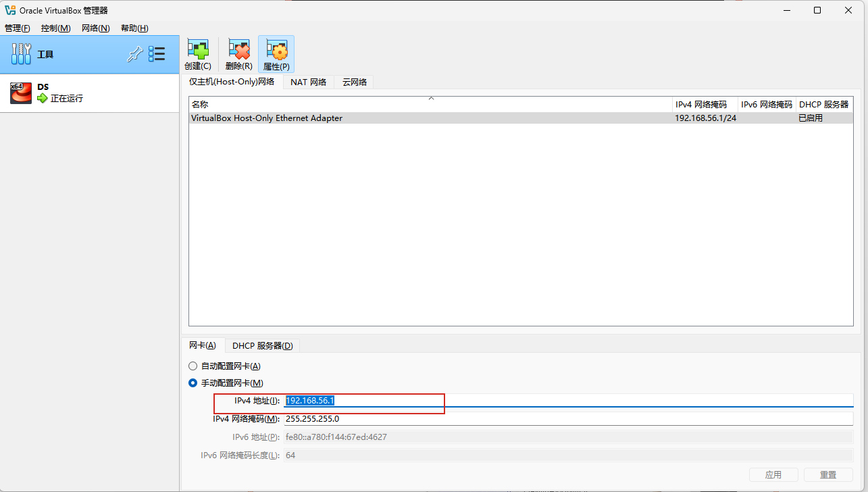Screen dimensions: 868x492
Task: Switch to the NAT 网络 tab
Action: tap(308, 82)
